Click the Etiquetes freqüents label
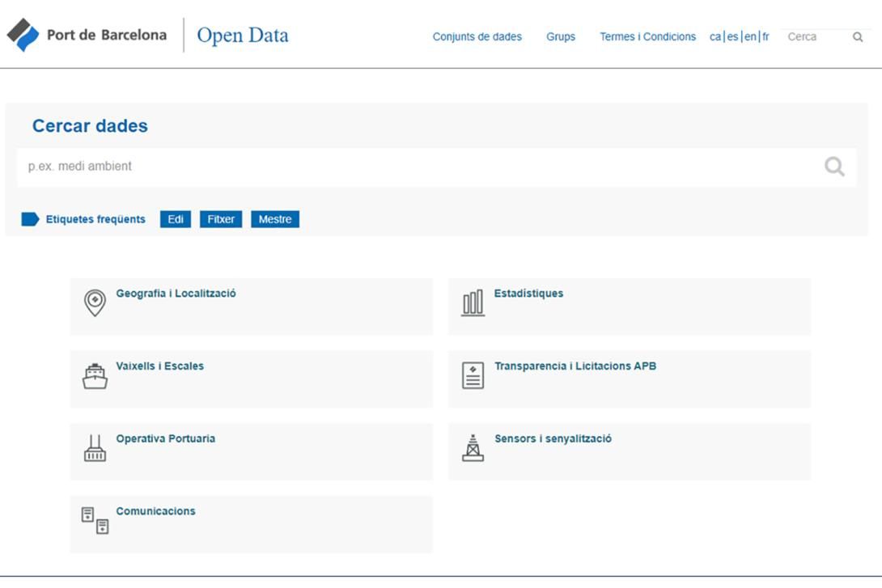 tap(95, 219)
